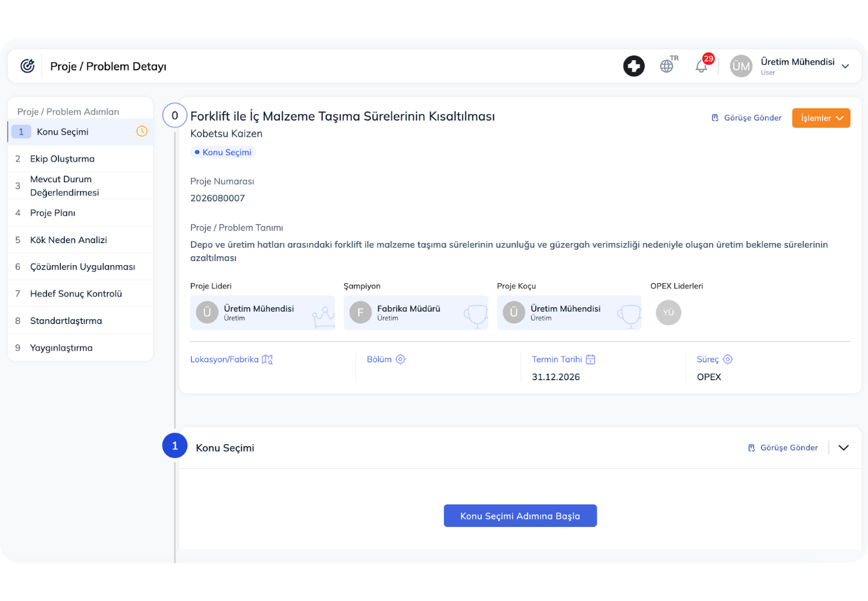Select step 1 Konu Seçimi in sidebar
868x601 pixels.
coord(80,132)
